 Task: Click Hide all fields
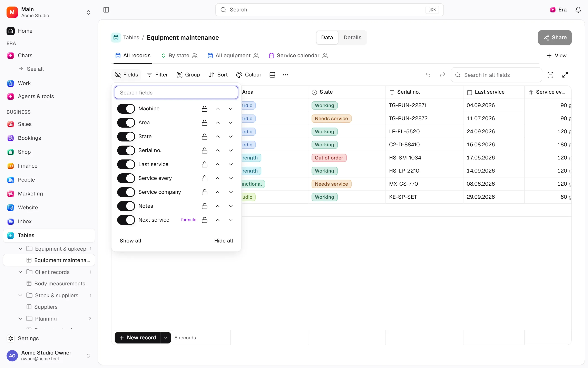(224, 241)
